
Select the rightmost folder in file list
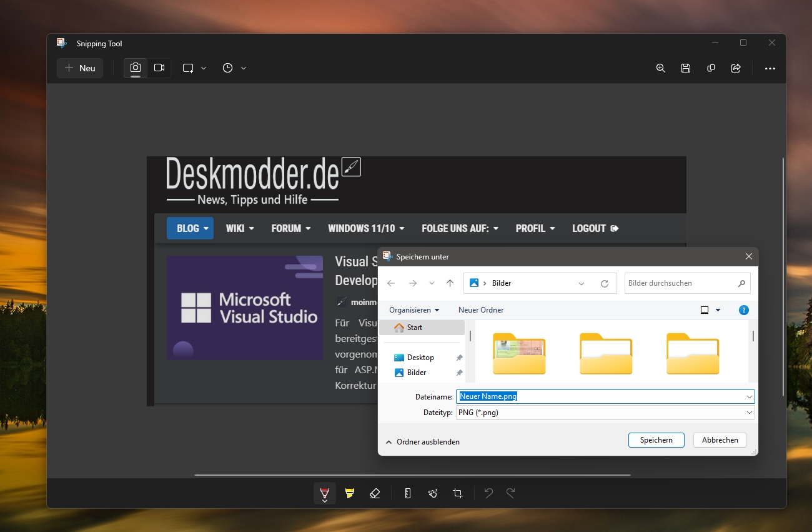pos(693,353)
